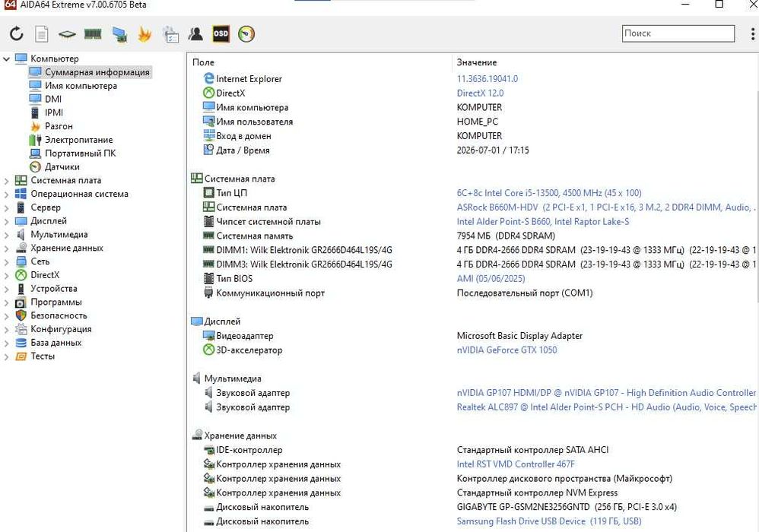This screenshot has width=759, height=532.
Task: Open the OSD panel icon
Action: (x=221, y=34)
